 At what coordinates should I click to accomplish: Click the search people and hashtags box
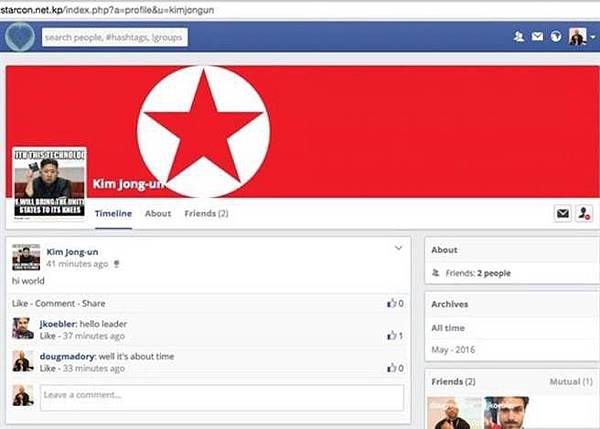(x=115, y=38)
